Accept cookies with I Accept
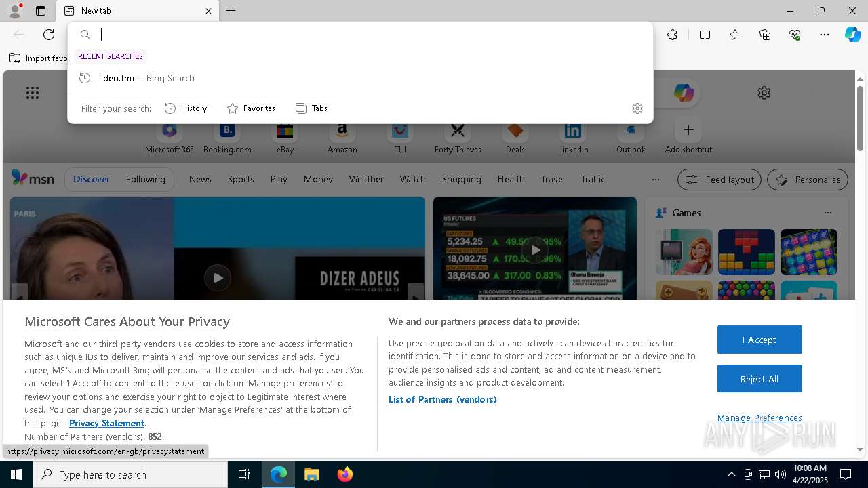The height and width of the screenshot is (488, 868). point(759,340)
